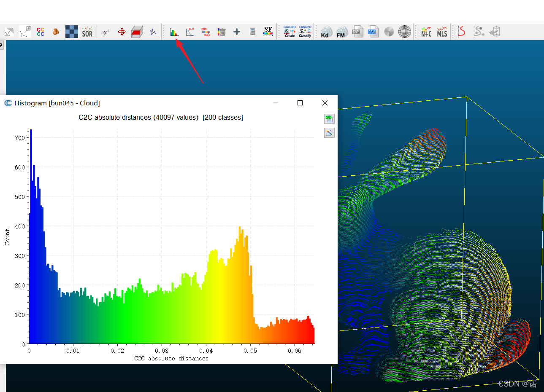Click the Kd-tree computation icon
The image size is (544, 392).
pos(325,31)
